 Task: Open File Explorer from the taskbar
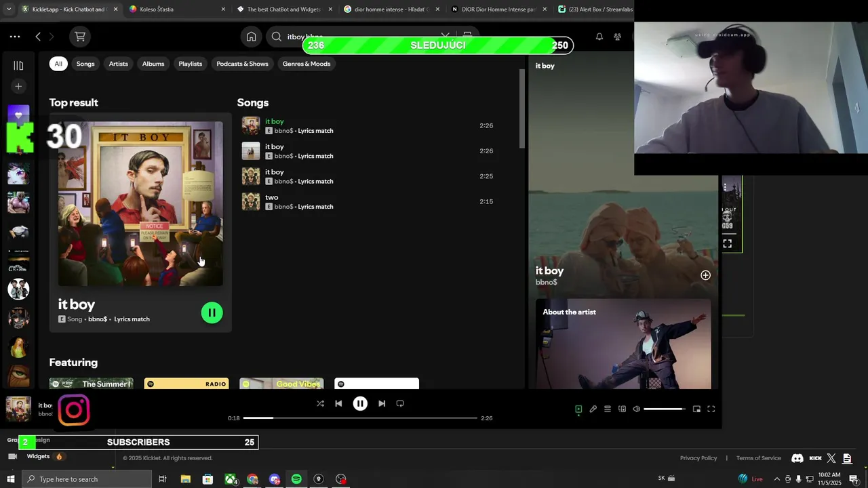(x=185, y=479)
